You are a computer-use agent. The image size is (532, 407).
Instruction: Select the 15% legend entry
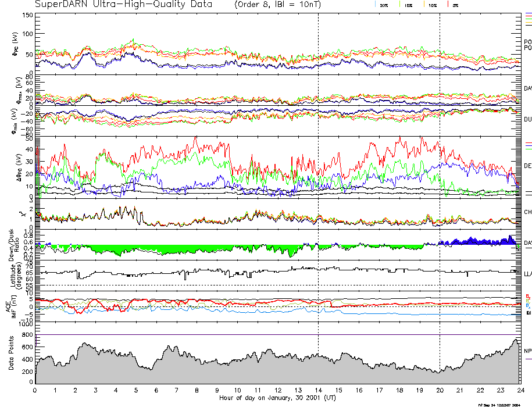(409, 5)
